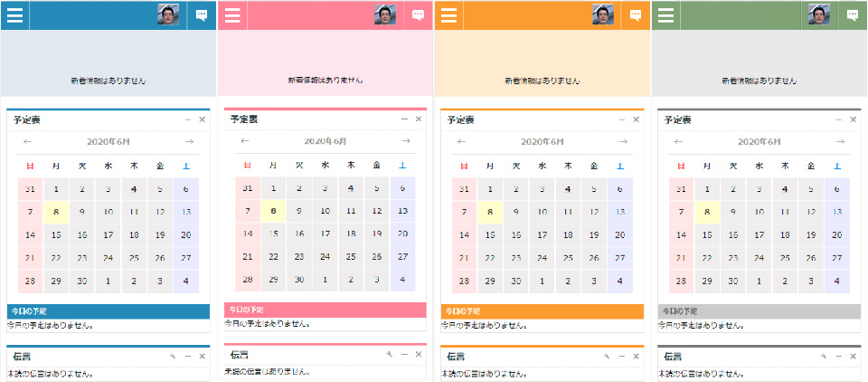Click 今日の予定 bar in orange panel
The height and width of the screenshot is (382, 868).
[542, 311]
